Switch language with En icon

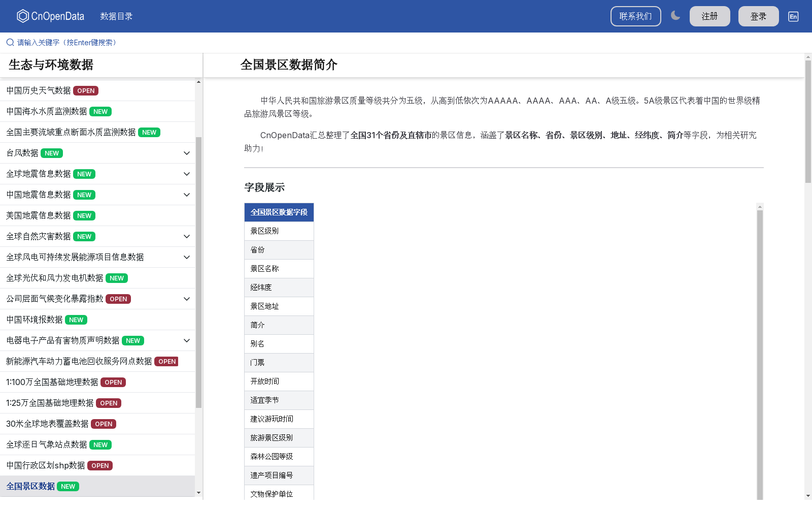(x=793, y=16)
